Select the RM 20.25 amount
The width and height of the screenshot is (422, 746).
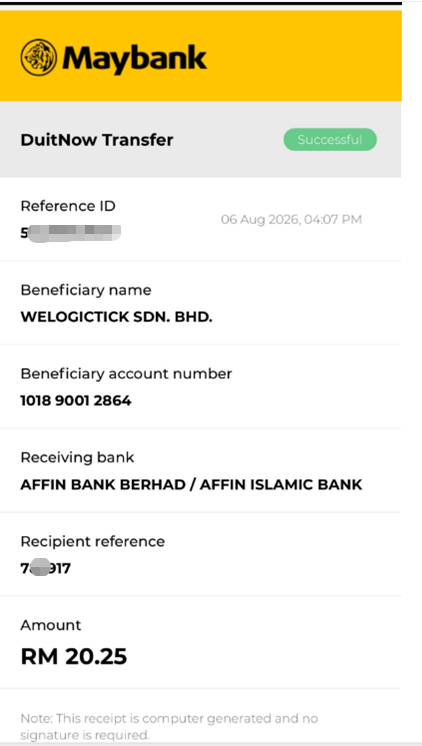pos(74,657)
